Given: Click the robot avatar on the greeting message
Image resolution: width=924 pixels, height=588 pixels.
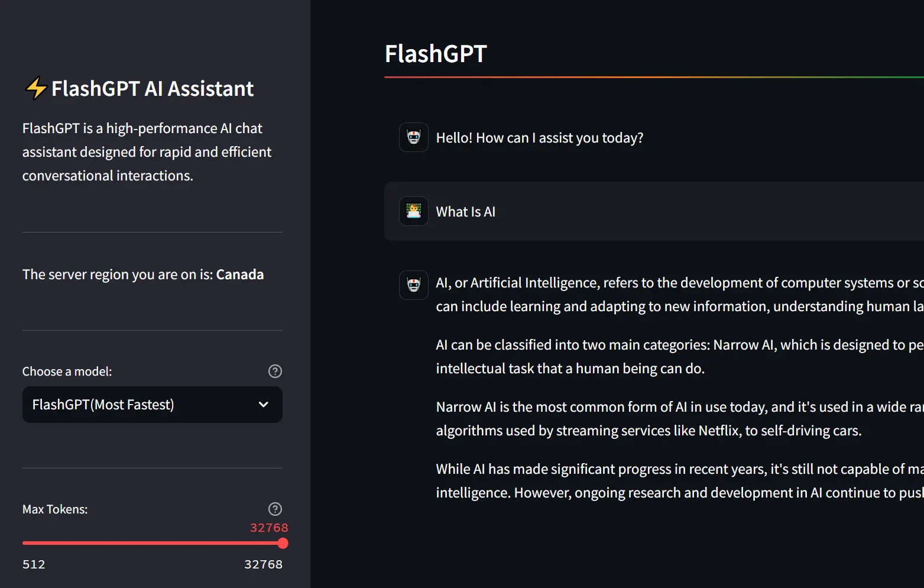Looking at the screenshot, I should [x=413, y=137].
